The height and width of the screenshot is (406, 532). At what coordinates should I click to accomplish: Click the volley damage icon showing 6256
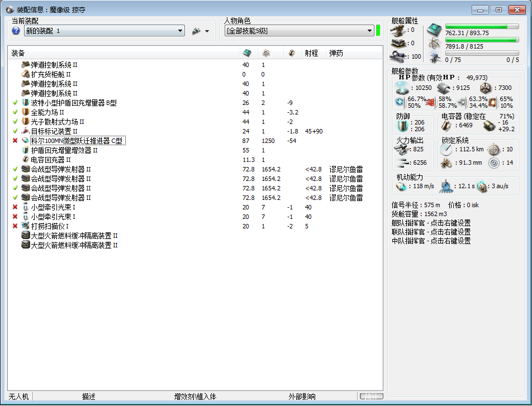coord(402,163)
